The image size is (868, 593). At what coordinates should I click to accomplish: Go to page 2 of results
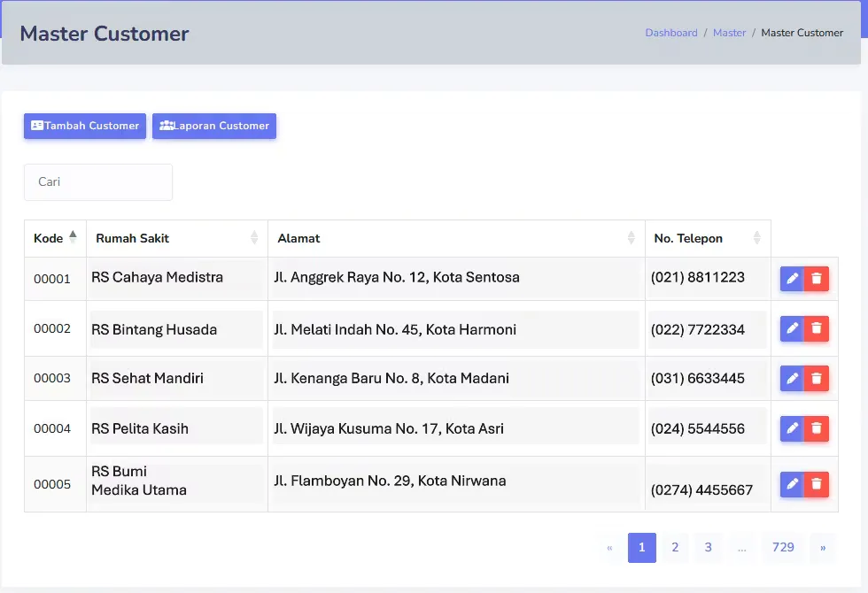click(x=675, y=548)
